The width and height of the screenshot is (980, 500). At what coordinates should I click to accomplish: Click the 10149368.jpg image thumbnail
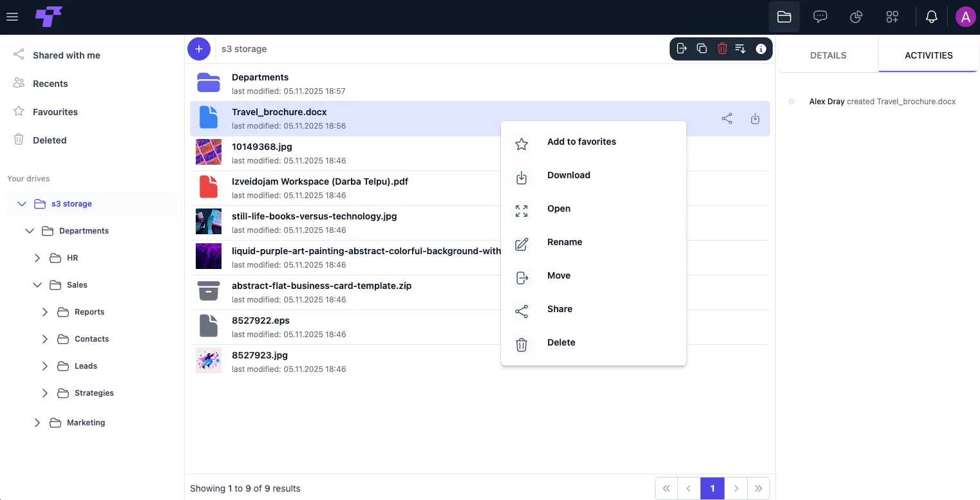pos(209,152)
